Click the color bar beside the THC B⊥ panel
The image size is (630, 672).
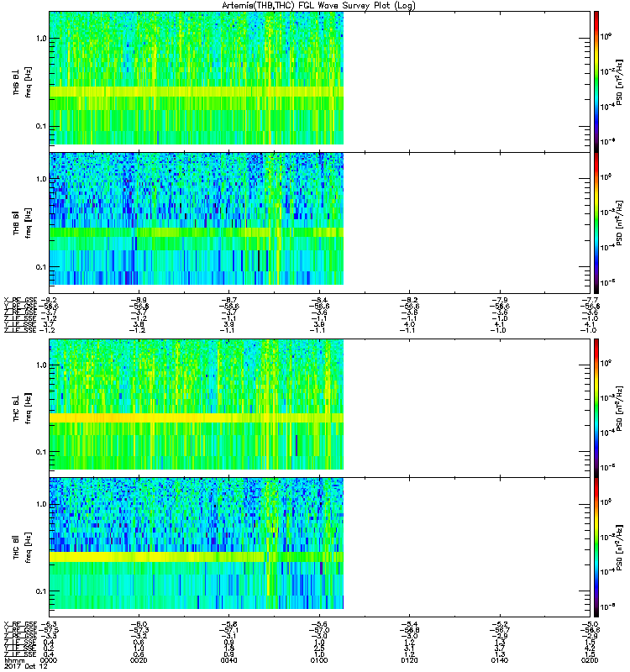point(596,407)
